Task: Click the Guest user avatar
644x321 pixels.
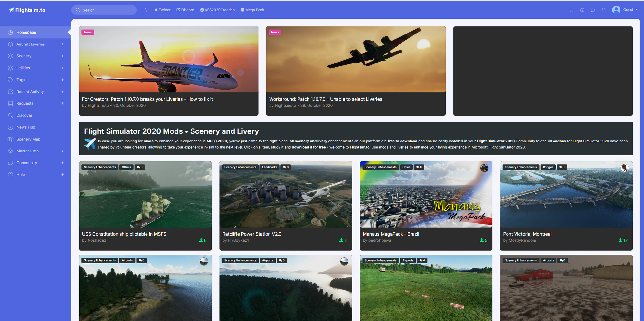Action: coord(616,10)
